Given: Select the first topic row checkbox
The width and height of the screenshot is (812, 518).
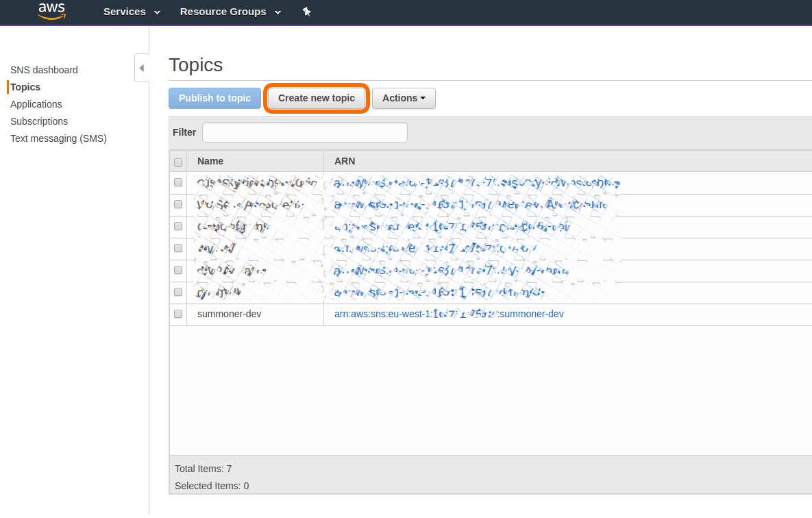Looking at the screenshot, I should tap(178, 182).
